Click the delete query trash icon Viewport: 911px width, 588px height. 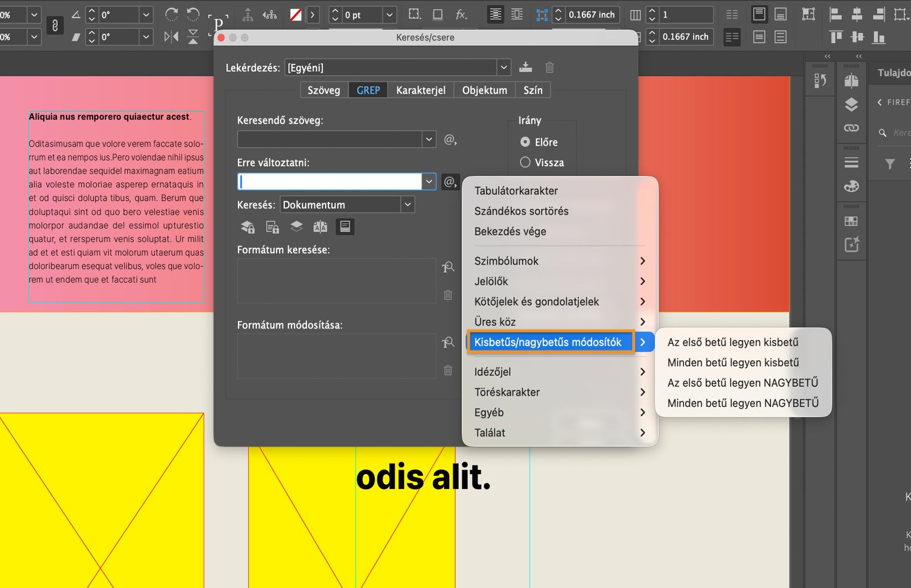tap(549, 67)
